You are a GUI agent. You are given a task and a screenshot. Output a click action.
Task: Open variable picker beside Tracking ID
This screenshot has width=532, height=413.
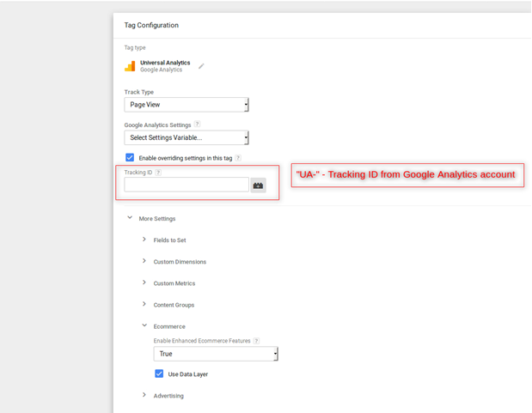(x=258, y=185)
